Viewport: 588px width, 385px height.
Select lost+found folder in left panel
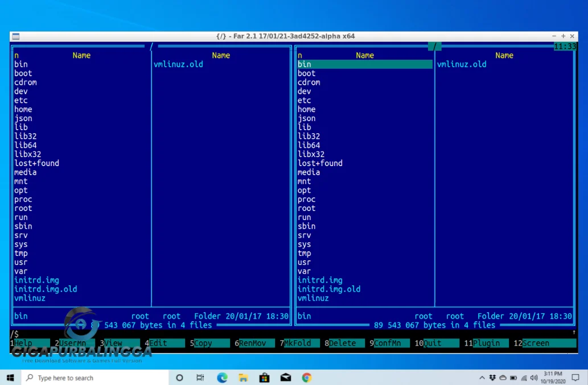click(37, 163)
